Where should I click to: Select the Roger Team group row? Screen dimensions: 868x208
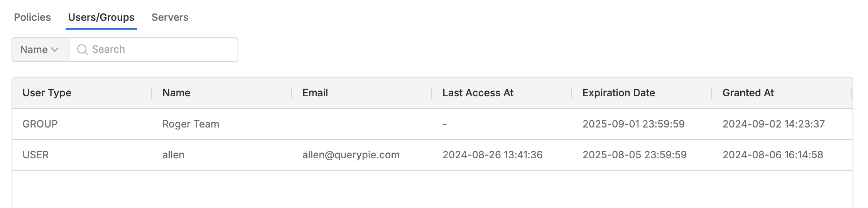pyautogui.click(x=191, y=124)
